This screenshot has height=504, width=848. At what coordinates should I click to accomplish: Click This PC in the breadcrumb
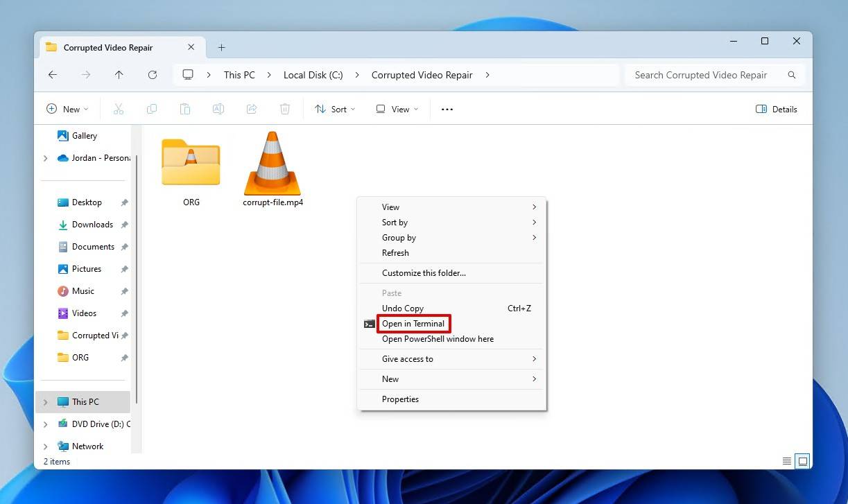(239, 75)
